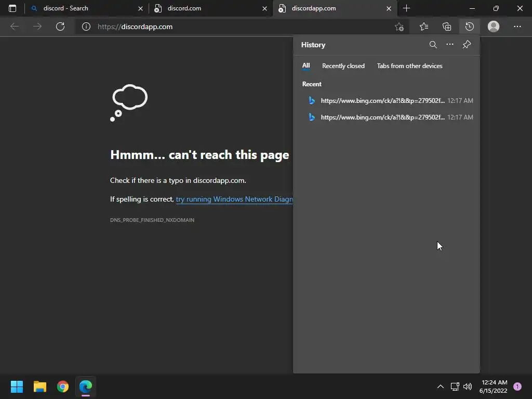Open second bing.com history entry

click(x=387, y=117)
